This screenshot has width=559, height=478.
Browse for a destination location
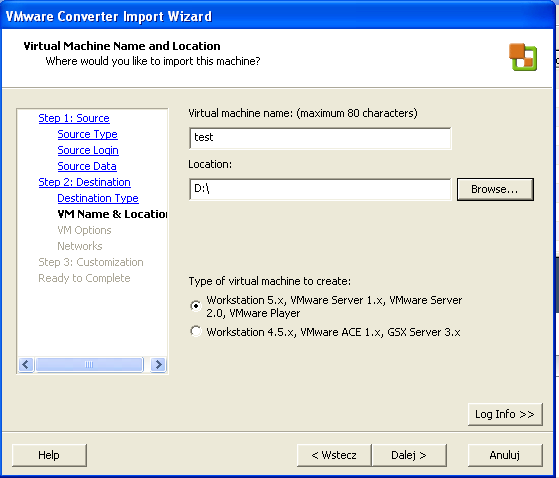(495, 189)
